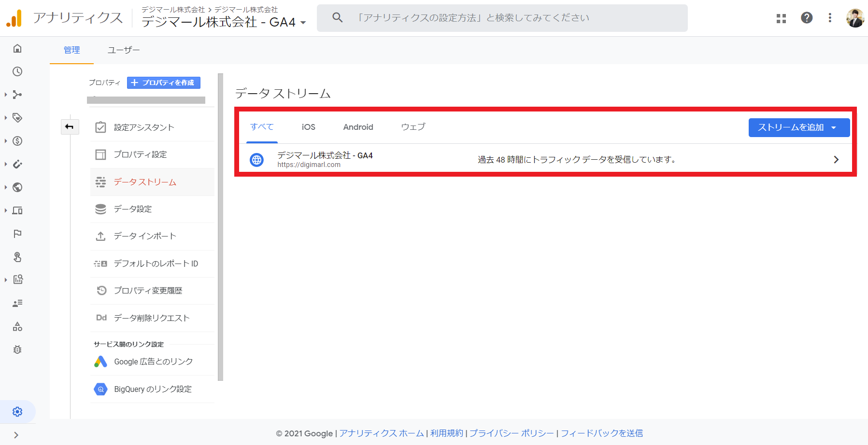Open the Acquisition branching-arrows sidebar icon
Viewport: 868px width, 445px height.
click(17, 95)
